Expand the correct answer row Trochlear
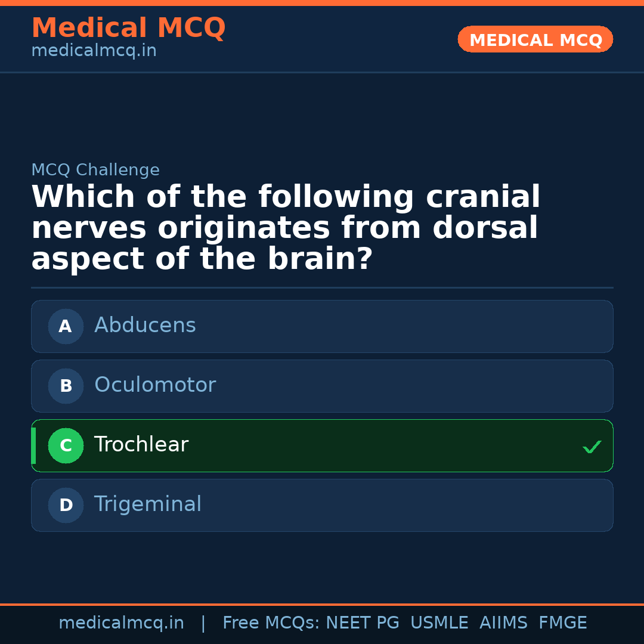Image resolution: width=644 pixels, height=644 pixels. pos(322,445)
